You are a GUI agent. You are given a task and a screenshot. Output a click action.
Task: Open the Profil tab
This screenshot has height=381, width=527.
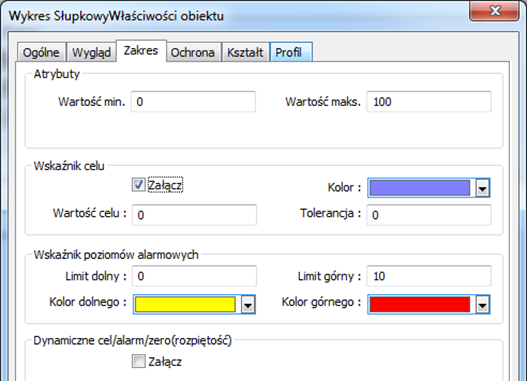click(x=291, y=52)
